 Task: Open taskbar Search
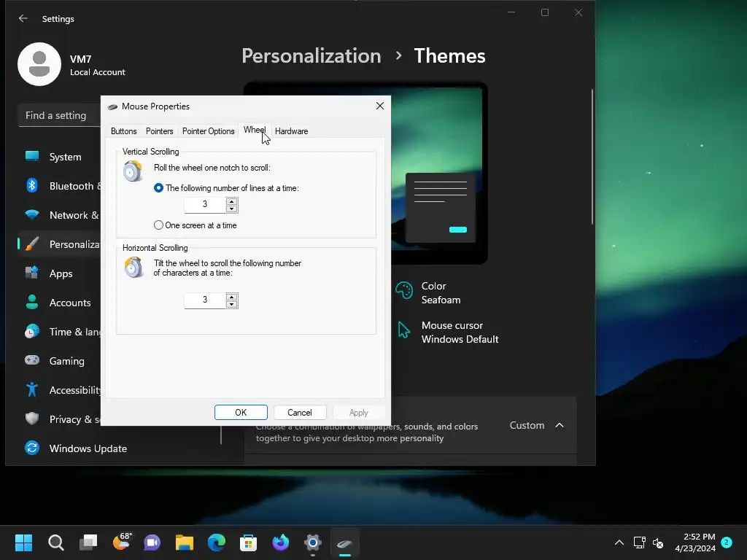pos(55,542)
